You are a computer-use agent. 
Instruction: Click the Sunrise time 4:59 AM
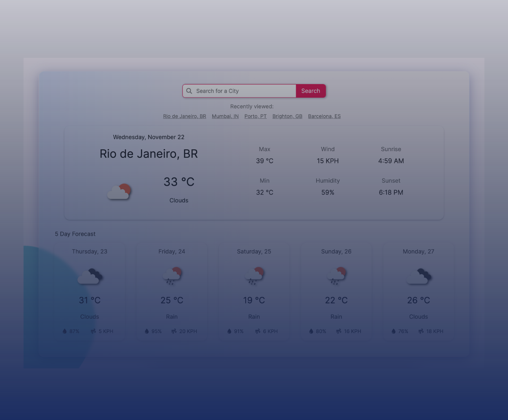(391, 161)
